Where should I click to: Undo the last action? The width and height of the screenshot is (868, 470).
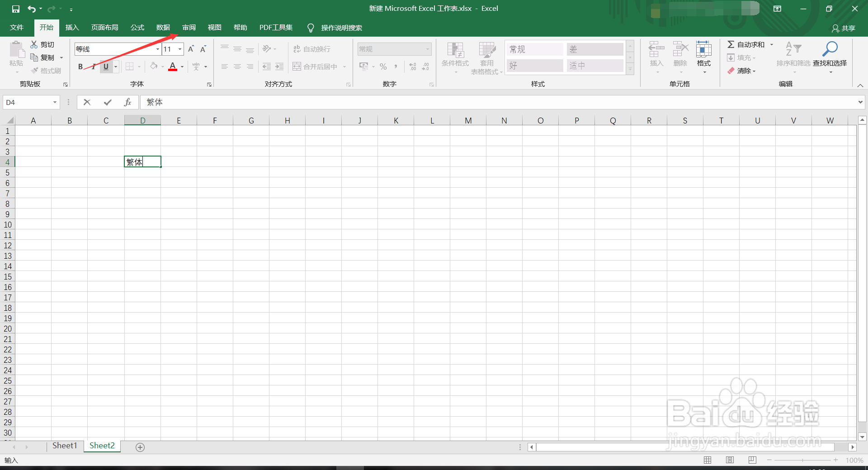31,9
